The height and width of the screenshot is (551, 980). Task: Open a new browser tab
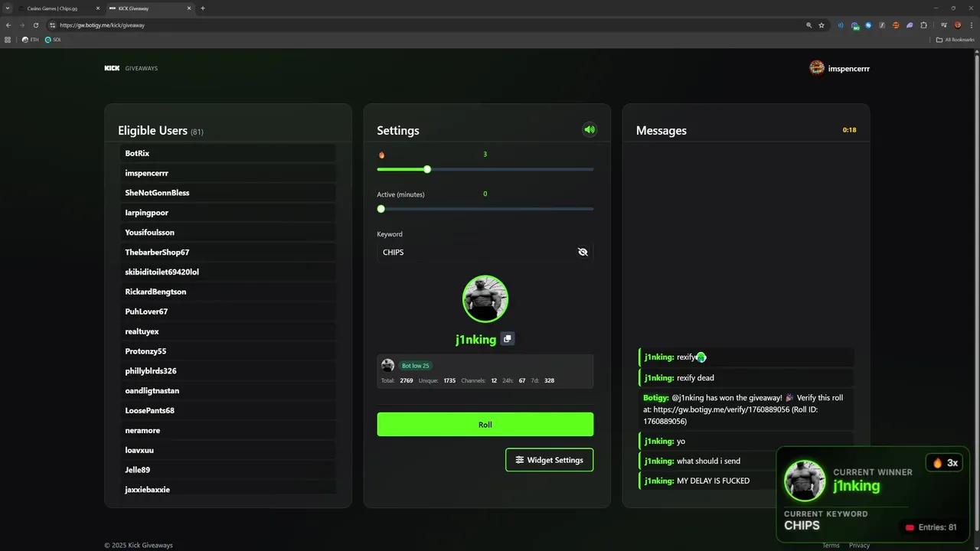[x=203, y=8]
